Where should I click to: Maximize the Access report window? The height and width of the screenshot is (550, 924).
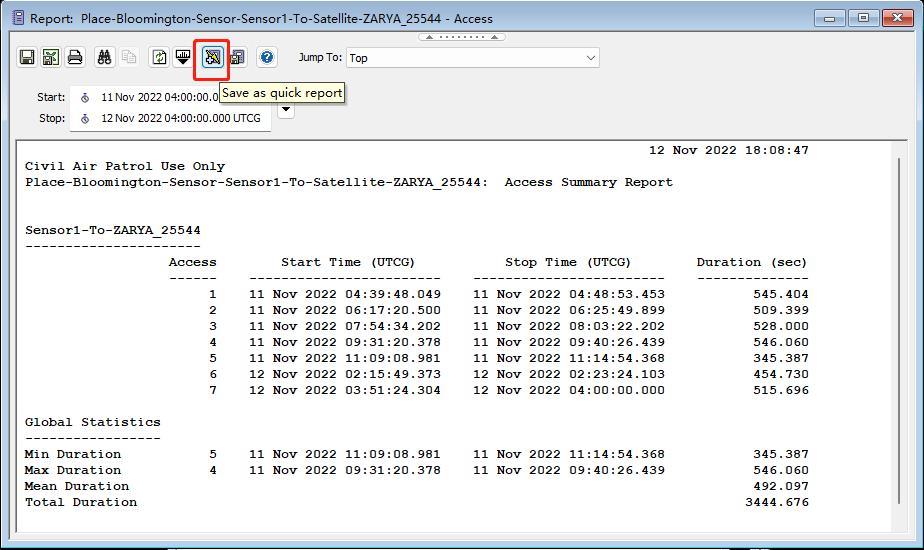[x=862, y=17]
